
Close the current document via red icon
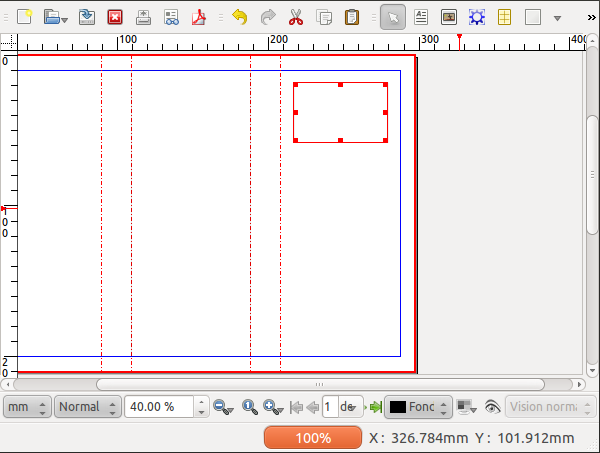115,17
